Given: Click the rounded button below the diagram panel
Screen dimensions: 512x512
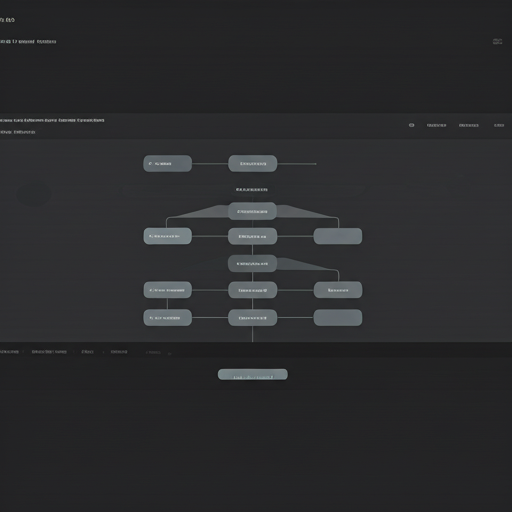Looking at the screenshot, I should point(253,374).
